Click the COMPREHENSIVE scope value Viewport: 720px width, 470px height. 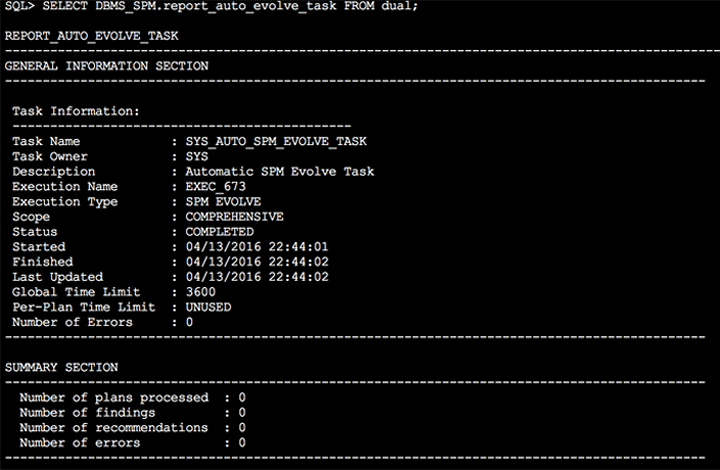tap(235, 216)
